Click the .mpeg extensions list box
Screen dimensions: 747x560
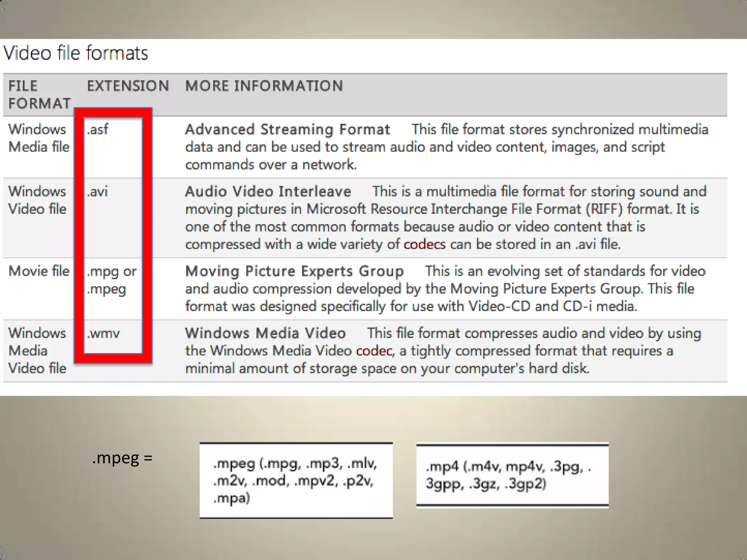click(296, 481)
